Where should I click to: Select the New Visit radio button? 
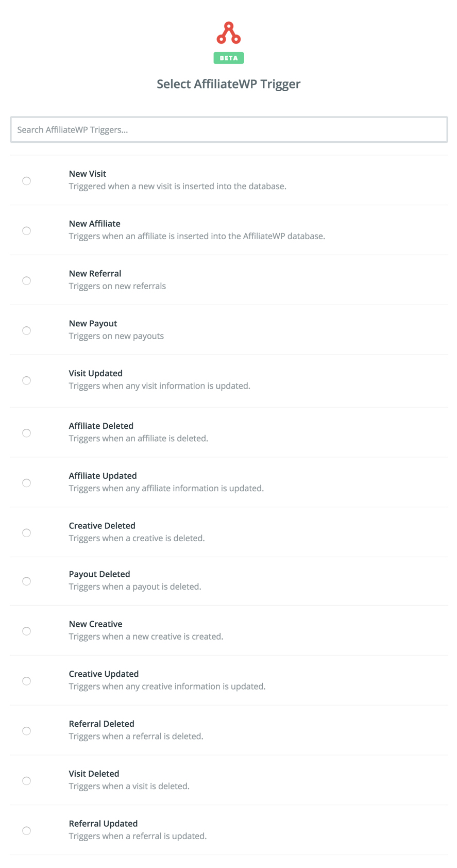tap(27, 181)
